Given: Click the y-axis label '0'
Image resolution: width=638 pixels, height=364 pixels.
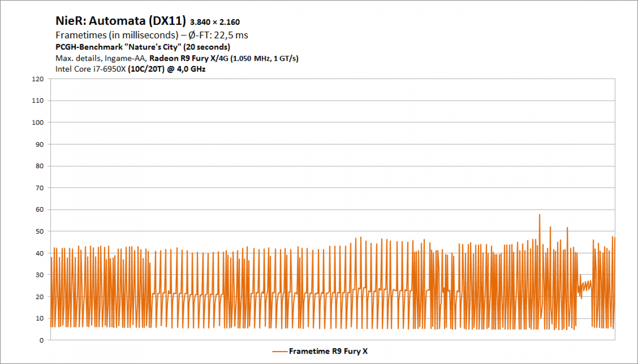Looking at the screenshot, I should pos(42,340).
